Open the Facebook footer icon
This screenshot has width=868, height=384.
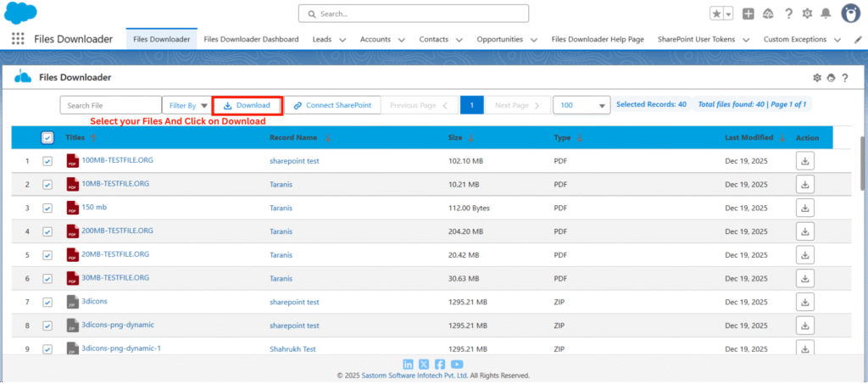pos(440,365)
